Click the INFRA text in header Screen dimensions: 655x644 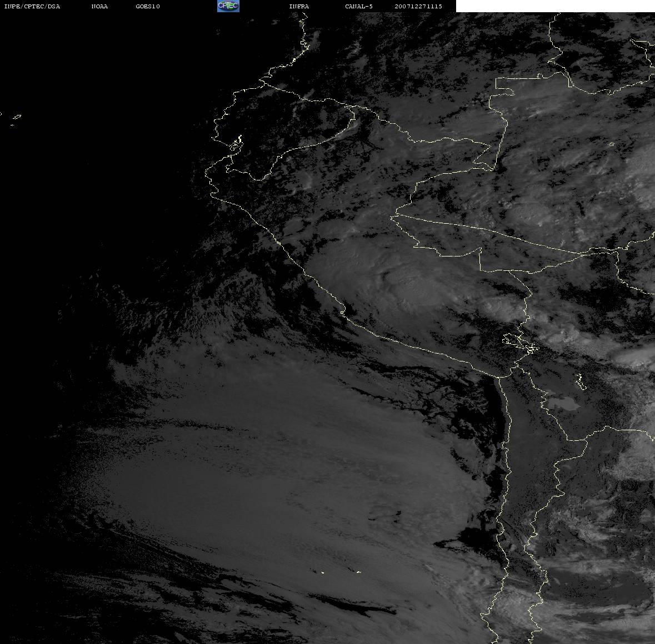(x=299, y=7)
